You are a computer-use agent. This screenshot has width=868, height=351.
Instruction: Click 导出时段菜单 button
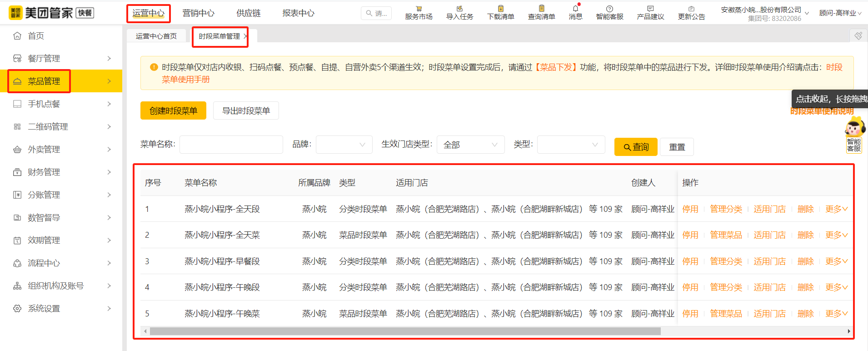point(246,110)
